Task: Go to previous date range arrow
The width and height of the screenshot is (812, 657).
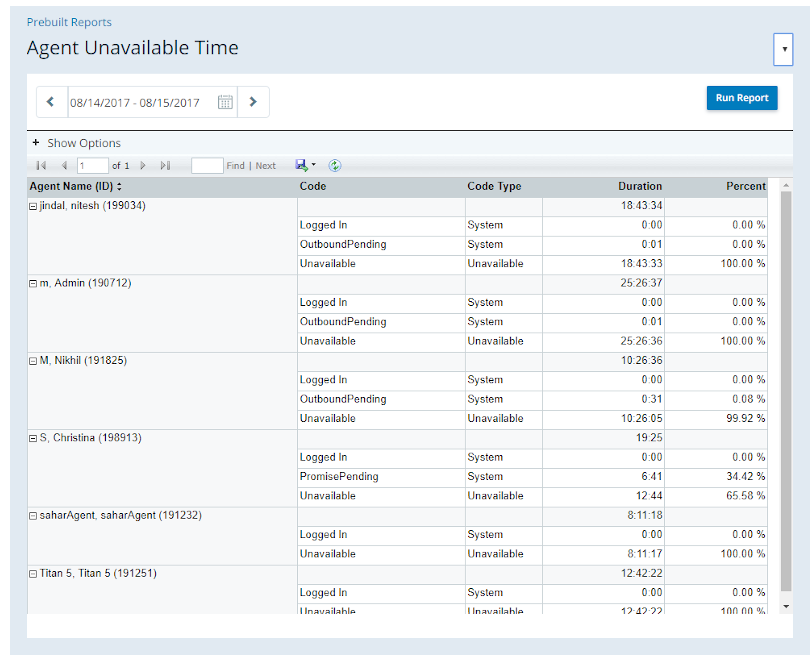Action: tap(50, 102)
